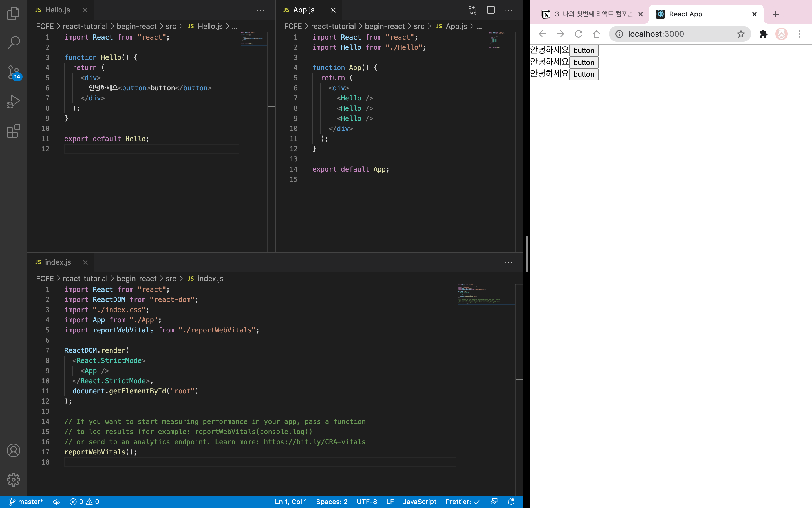The width and height of the screenshot is (812, 508).
Task: Select the Hello.js editor tab
Action: coord(60,10)
